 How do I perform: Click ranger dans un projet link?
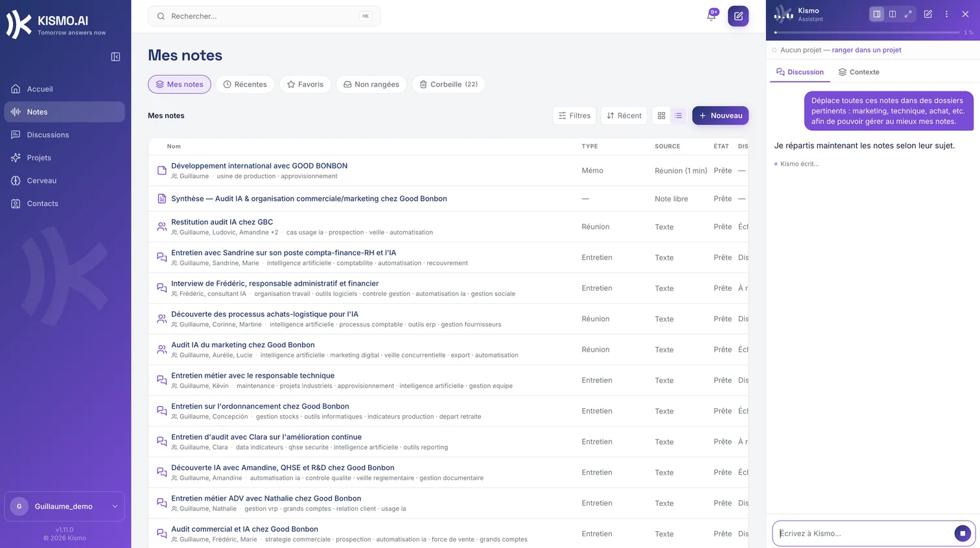(867, 50)
